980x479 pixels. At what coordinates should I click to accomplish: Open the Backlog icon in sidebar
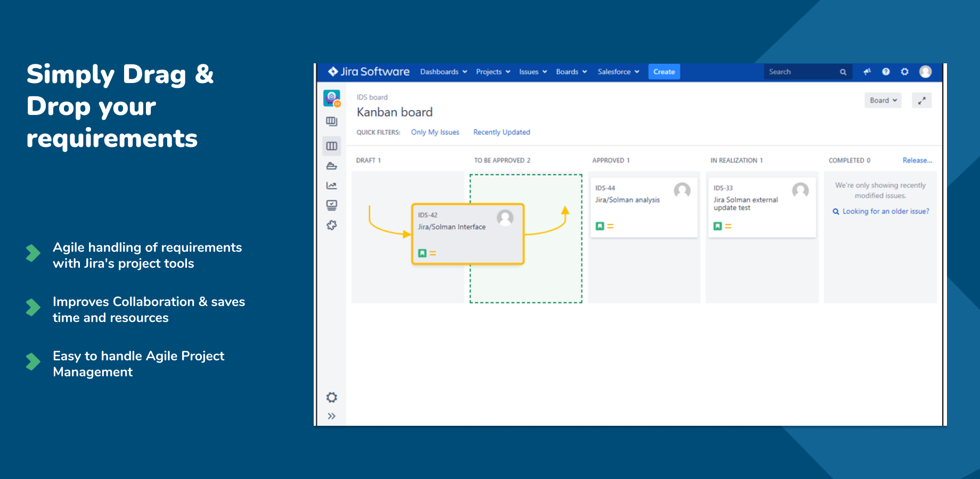tap(332, 121)
